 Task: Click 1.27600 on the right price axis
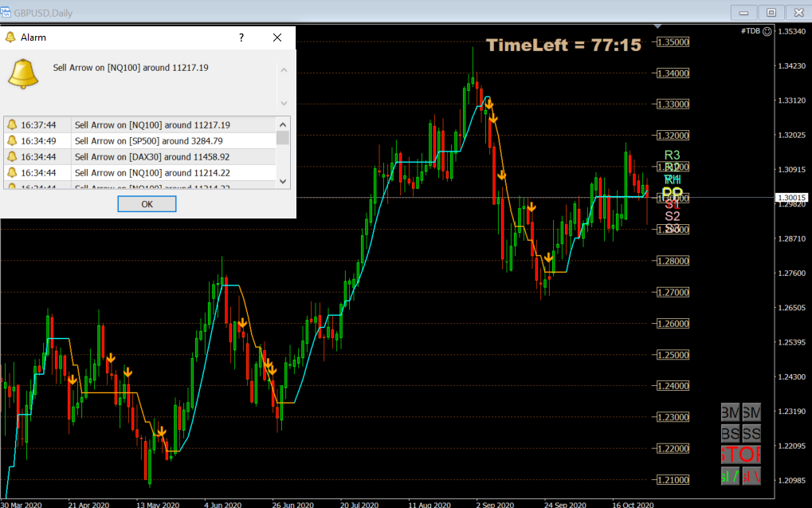792,274
